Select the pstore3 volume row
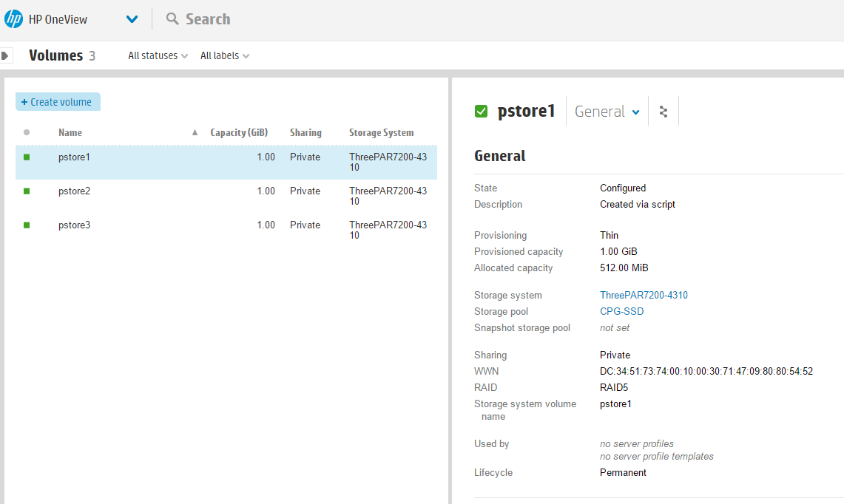The height and width of the screenshot is (504, 844). [x=226, y=230]
